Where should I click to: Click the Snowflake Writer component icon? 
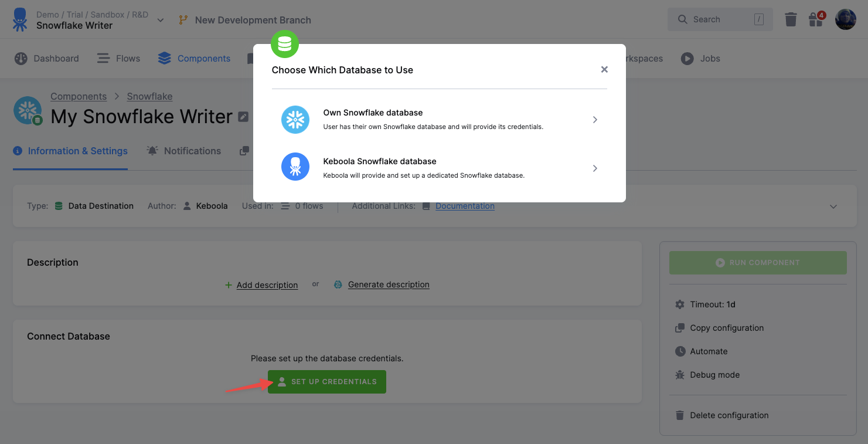[28, 111]
